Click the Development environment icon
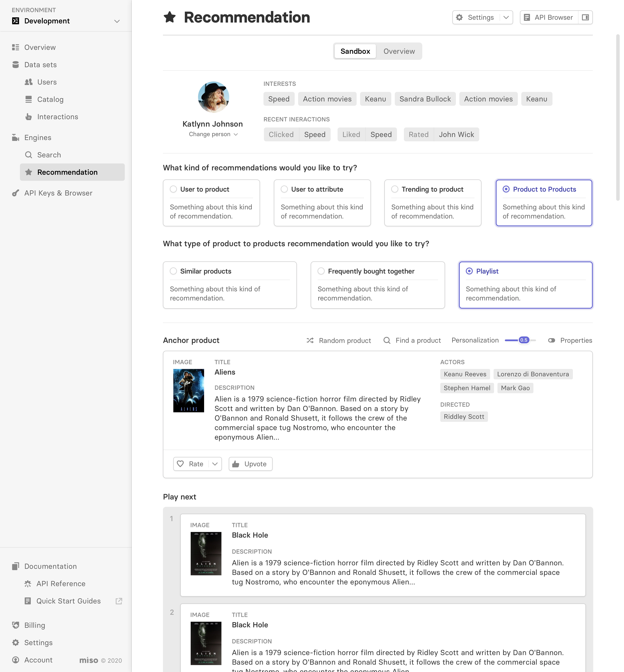 16,21
